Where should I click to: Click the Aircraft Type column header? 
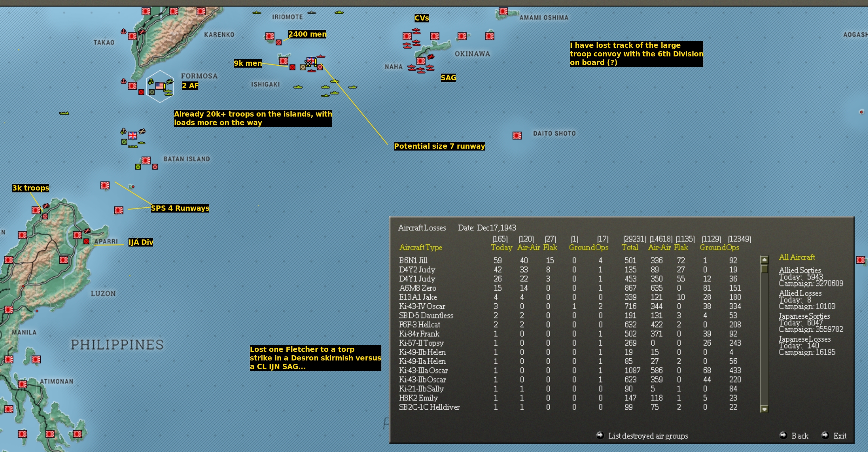click(x=421, y=247)
